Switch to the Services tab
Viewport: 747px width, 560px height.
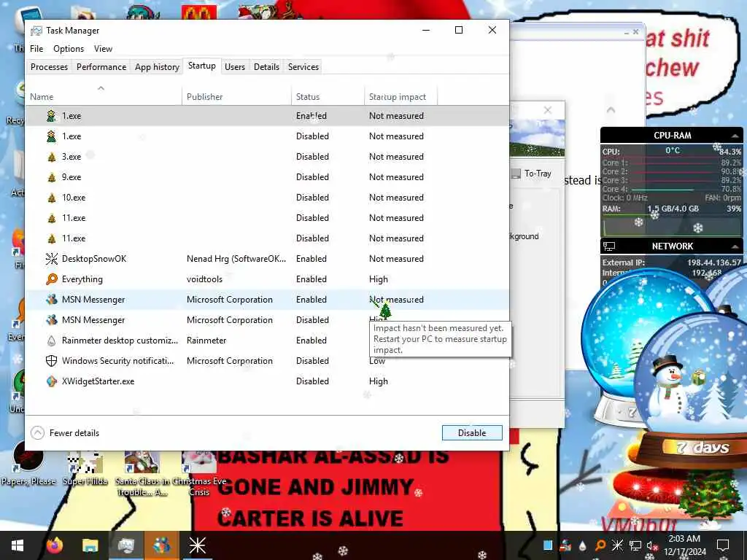tap(303, 66)
